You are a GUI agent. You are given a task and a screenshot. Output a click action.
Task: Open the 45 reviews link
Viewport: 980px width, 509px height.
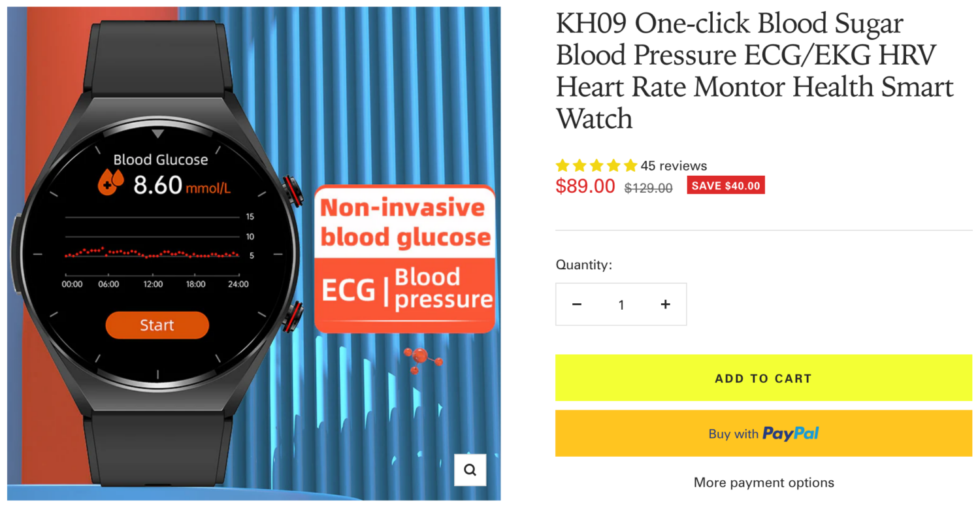(673, 165)
